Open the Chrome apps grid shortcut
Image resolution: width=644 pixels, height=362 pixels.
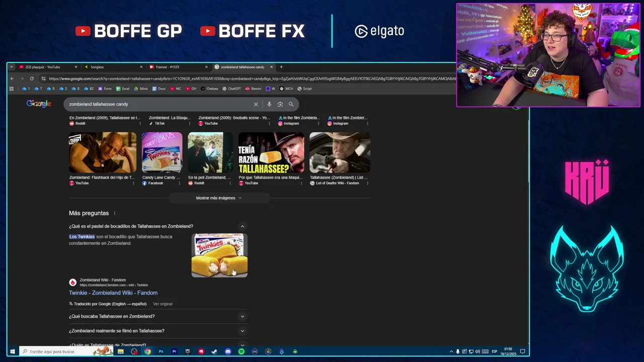click(x=12, y=88)
